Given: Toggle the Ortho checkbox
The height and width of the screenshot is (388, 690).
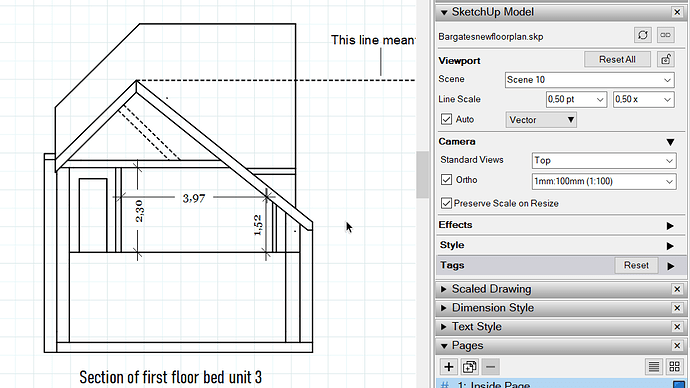Looking at the screenshot, I should (x=446, y=179).
